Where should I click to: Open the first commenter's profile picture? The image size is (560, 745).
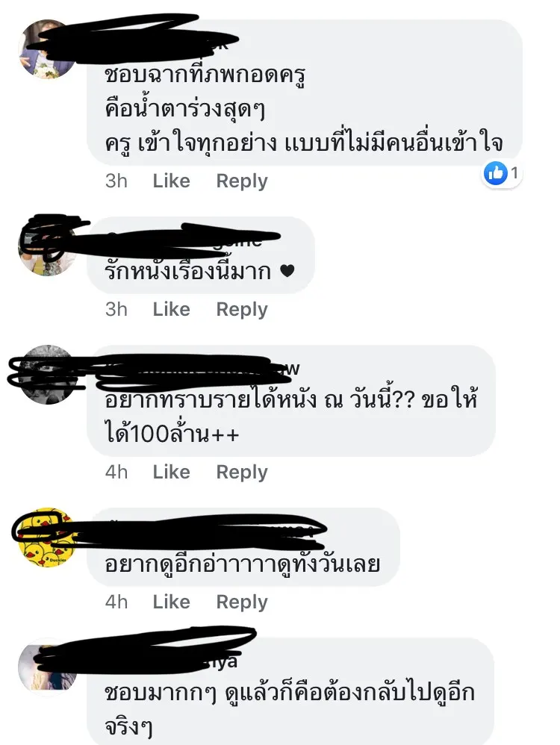tap(47, 49)
